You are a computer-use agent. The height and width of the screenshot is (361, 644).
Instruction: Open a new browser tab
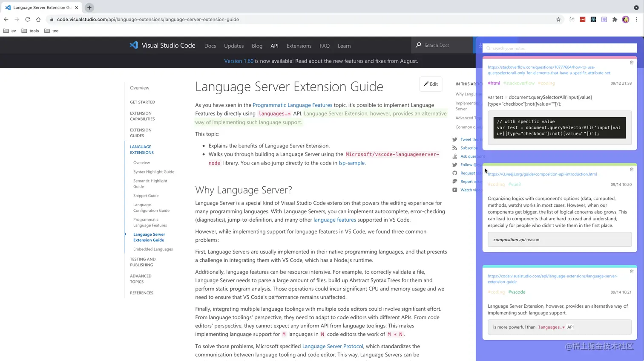(89, 8)
